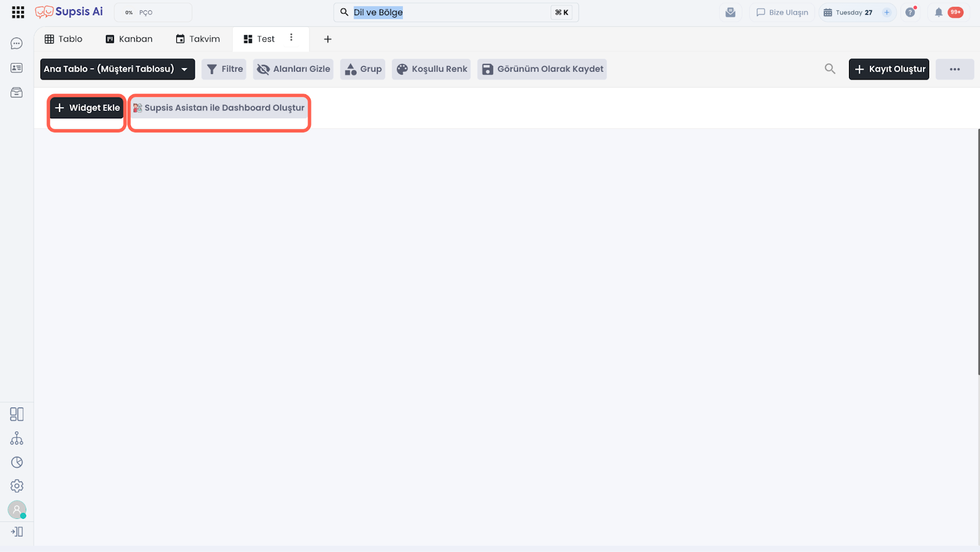This screenshot has width=980, height=552.
Task: Open the chat conversations sidebar icon
Action: [x=17, y=43]
